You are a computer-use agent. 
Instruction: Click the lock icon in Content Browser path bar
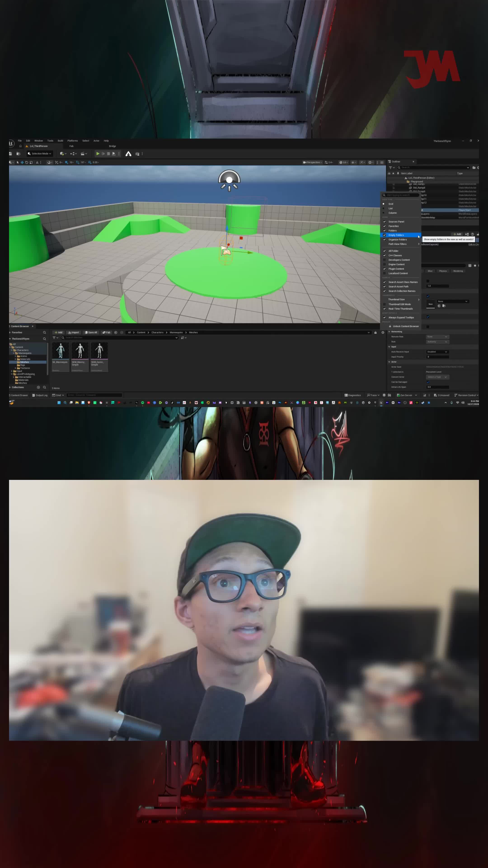[x=375, y=333]
